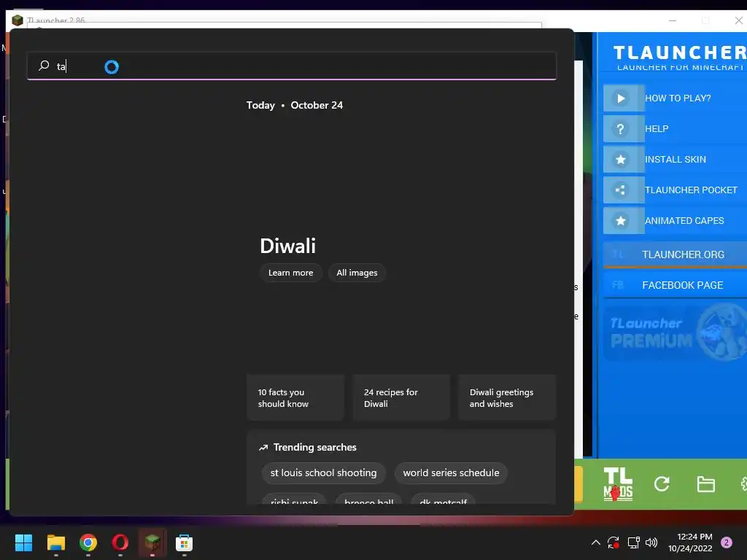
Task: Open the folder icon in TLauncher
Action: click(705, 484)
